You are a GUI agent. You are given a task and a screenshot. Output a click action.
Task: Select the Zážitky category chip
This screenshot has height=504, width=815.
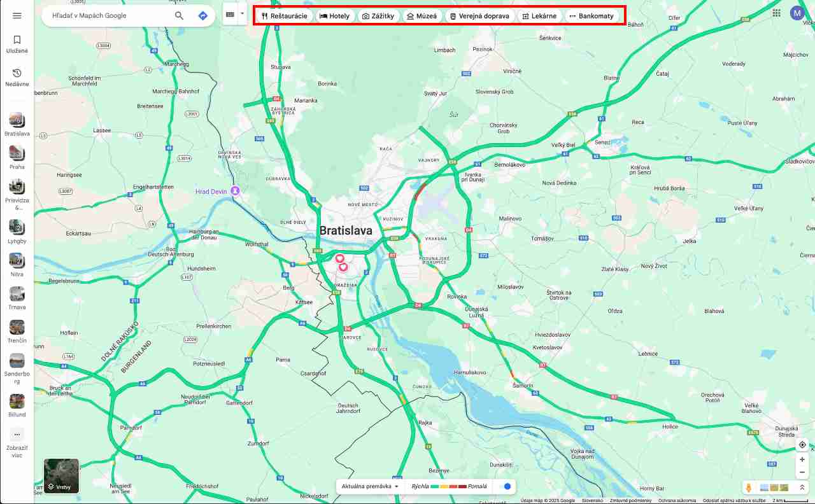(x=378, y=16)
